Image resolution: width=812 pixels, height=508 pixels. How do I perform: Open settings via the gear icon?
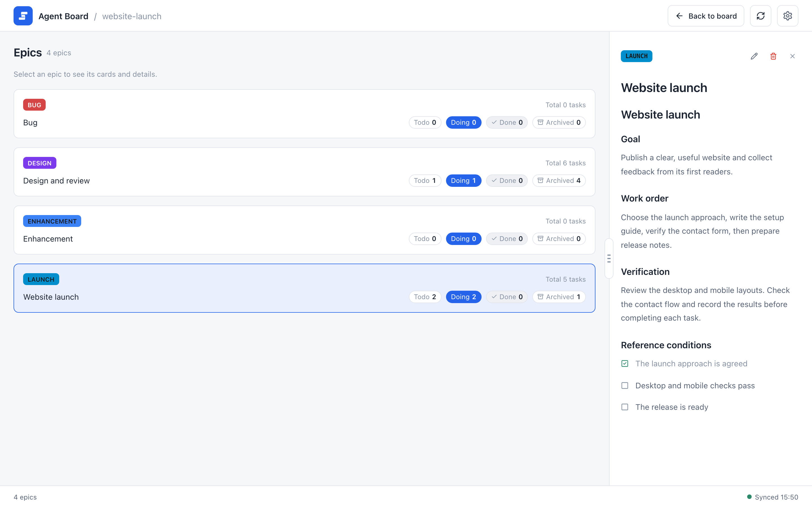[787, 16]
